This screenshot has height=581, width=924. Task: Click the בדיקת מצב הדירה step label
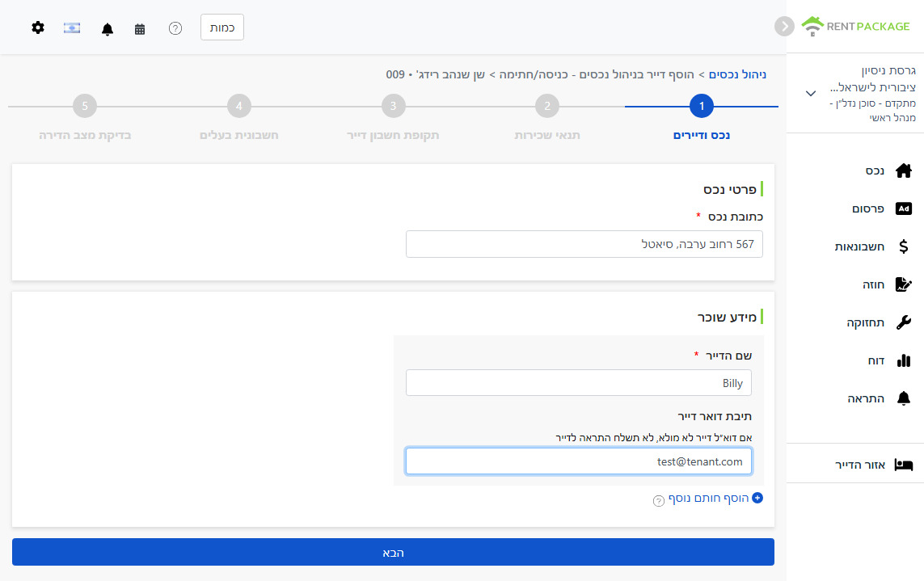click(85, 135)
